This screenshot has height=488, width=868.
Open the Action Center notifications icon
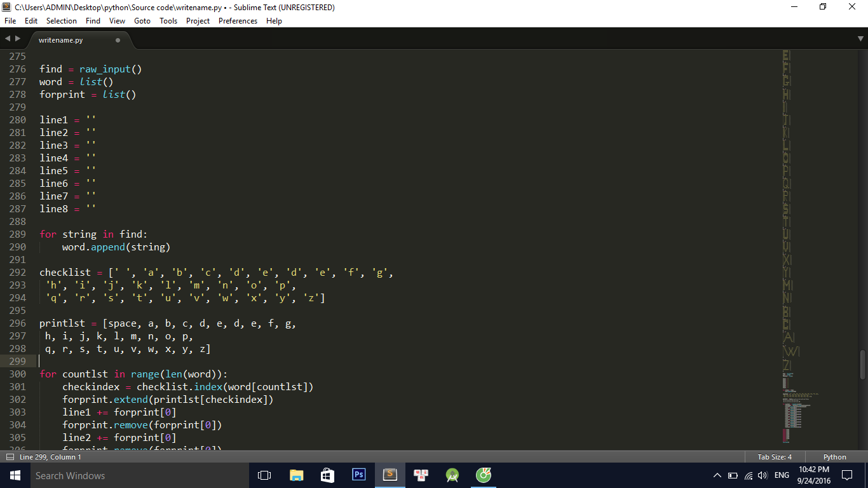click(846, 475)
